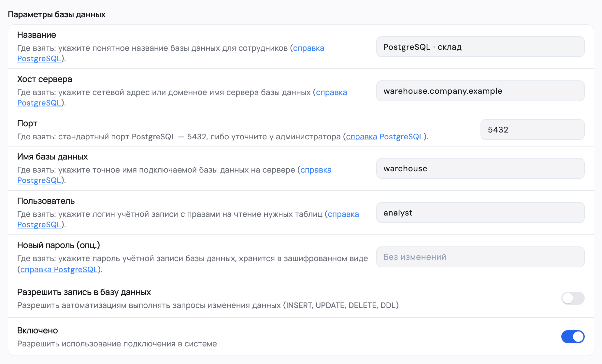Click the Новый пароль (опц.) label
Screen dimensions: 602x364
(59, 245)
